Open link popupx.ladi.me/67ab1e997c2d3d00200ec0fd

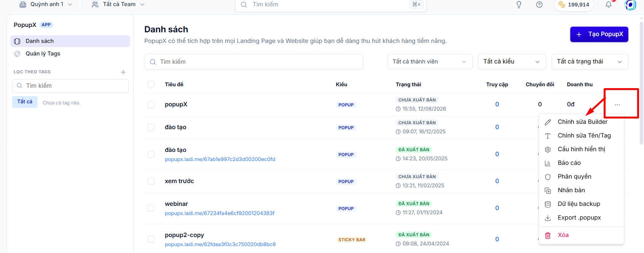pos(220,160)
